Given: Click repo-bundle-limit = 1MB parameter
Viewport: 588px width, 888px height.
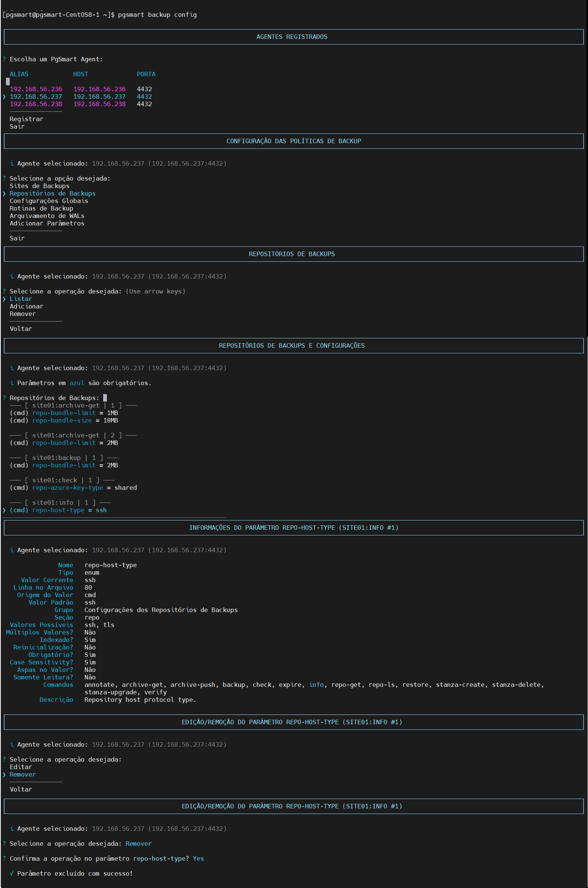Looking at the screenshot, I should coord(64,413).
